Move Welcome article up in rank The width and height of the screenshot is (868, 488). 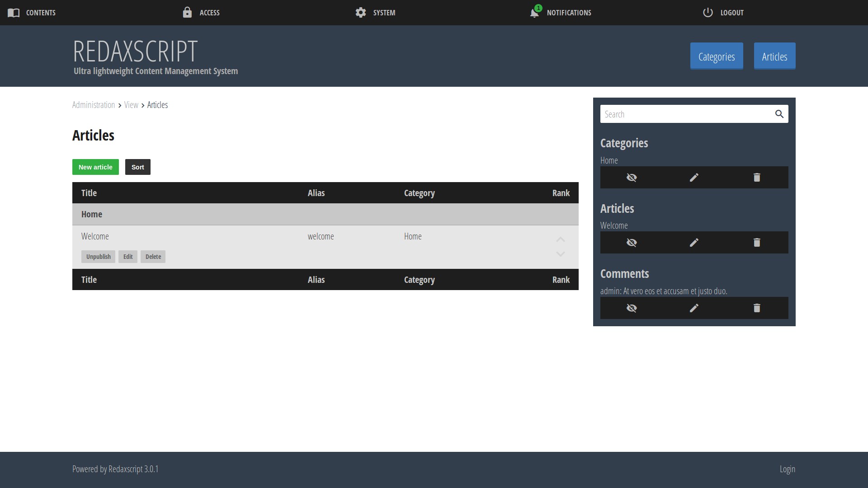(x=561, y=239)
